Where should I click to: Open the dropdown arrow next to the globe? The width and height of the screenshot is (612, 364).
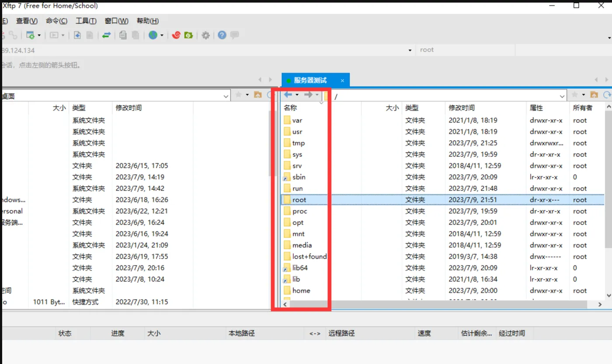pos(162,35)
